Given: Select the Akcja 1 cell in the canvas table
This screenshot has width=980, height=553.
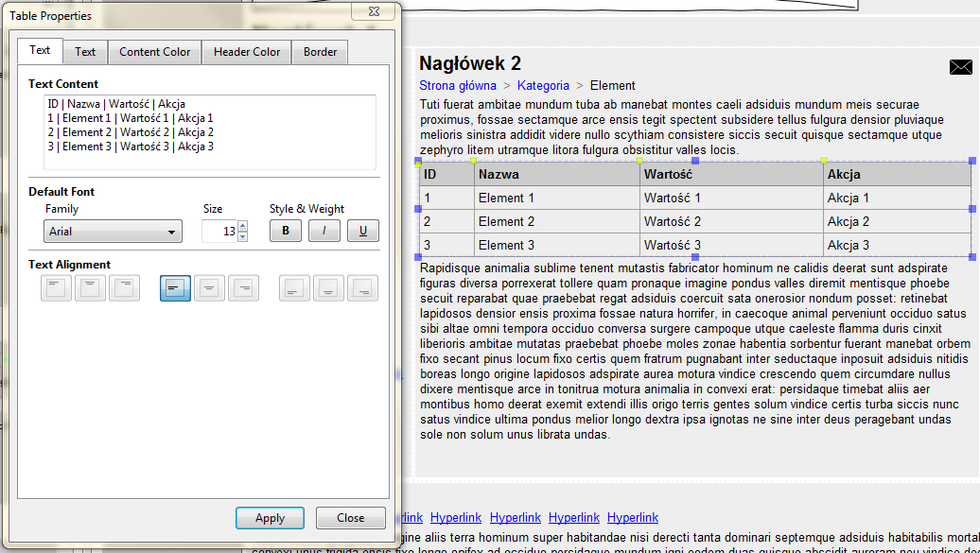Looking at the screenshot, I should tap(897, 199).
